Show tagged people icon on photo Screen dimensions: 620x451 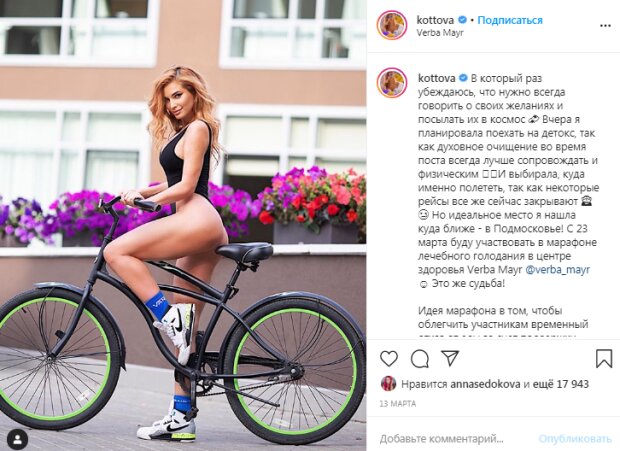pyautogui.click(x=18, y=439)
